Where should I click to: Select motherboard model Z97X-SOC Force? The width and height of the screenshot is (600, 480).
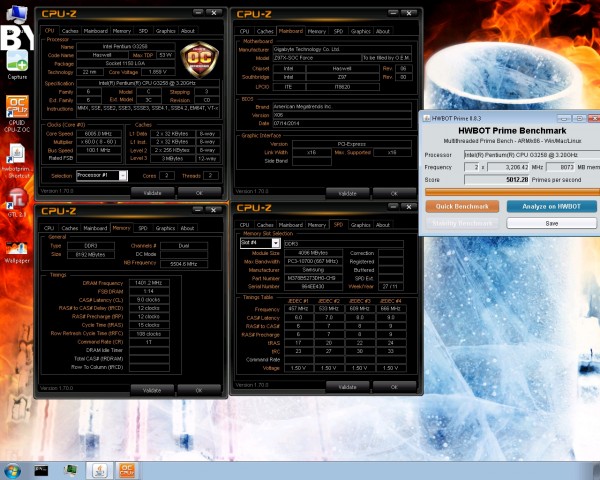pos(317,58)
